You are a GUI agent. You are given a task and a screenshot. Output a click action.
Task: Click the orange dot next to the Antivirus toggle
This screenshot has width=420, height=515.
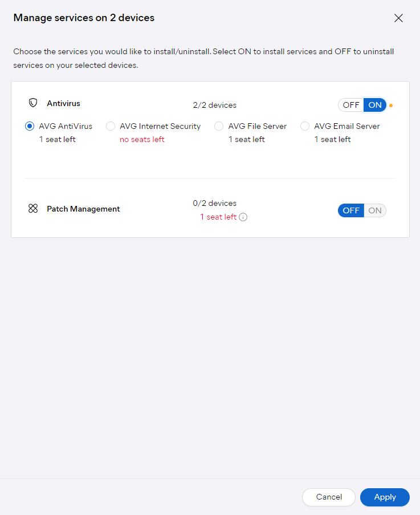coord(392,105)
